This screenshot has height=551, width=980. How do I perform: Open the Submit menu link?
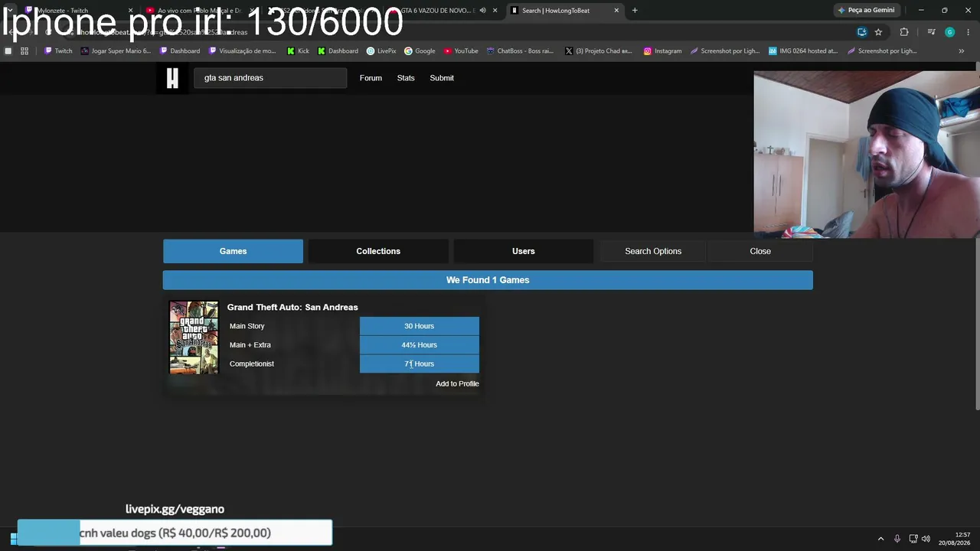coord(442,78)
